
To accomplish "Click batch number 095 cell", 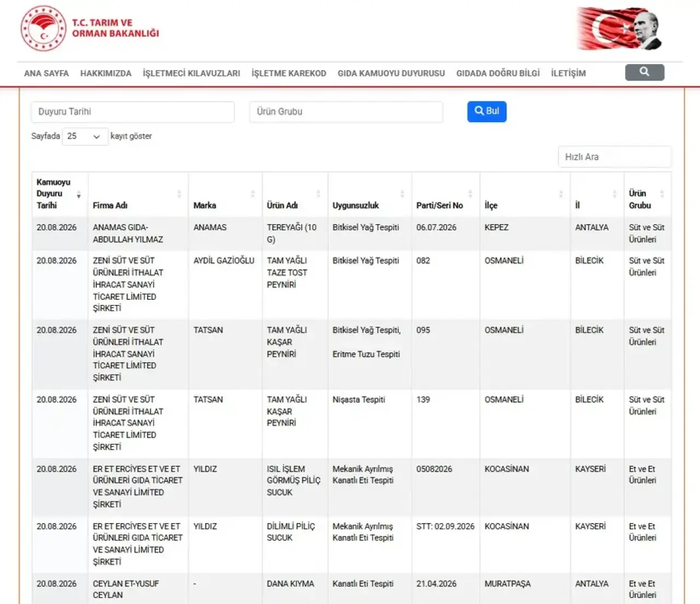I will pyautogui.click(x=445, y=354).
